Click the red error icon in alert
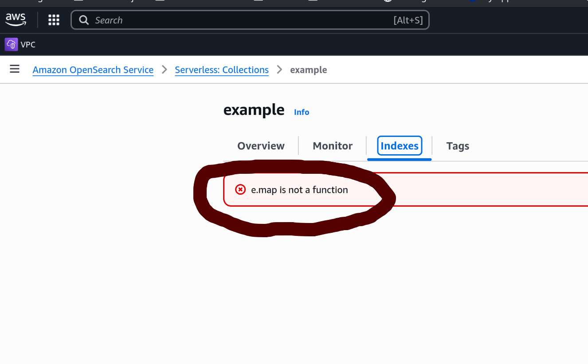The image size is (588, 364). 240,190
